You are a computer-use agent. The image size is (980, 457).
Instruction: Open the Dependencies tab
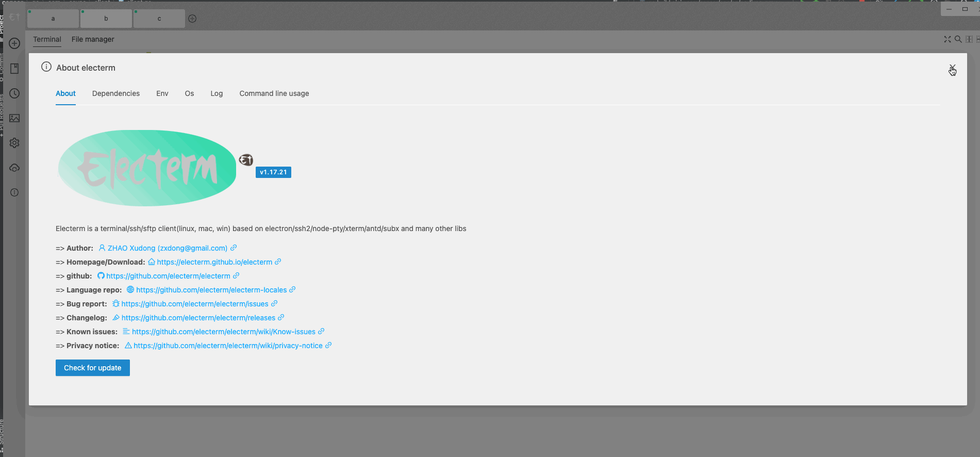tap(116, 93)
